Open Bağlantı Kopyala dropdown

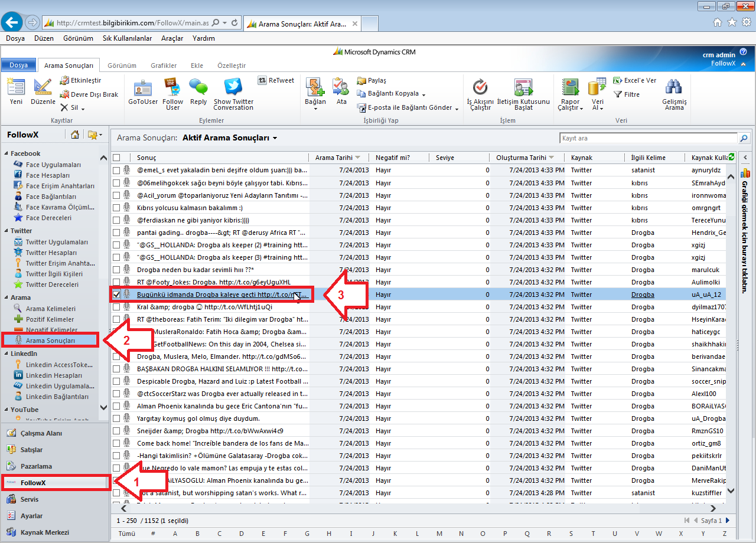(x=423, y=94)
